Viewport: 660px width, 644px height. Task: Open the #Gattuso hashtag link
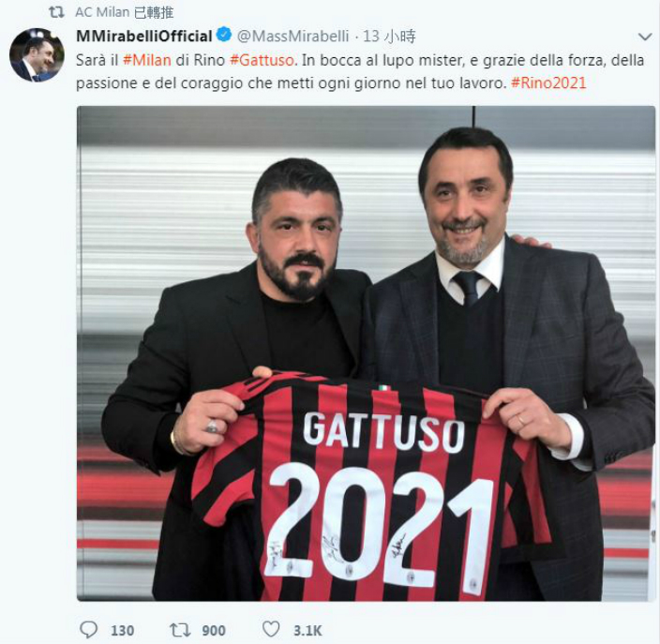(x=262, y=60)
